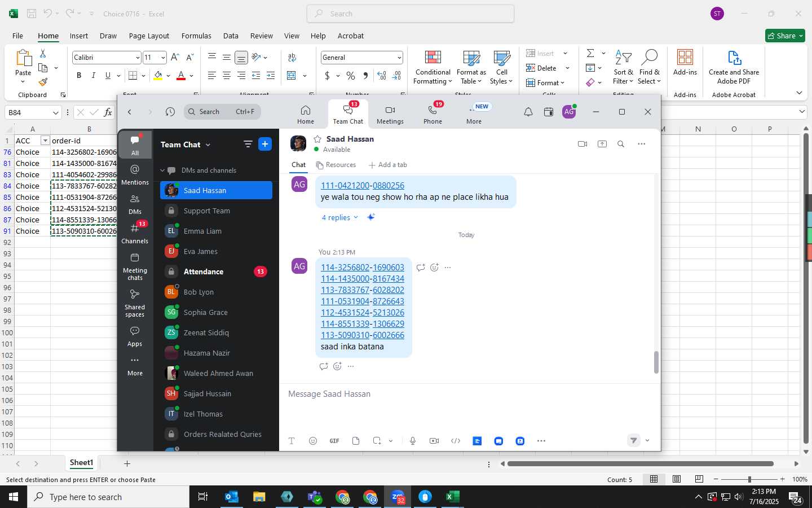Screen dimensions: 812x508
Task: Go back in Zoom navigation
Action: (x=130, y=112)
